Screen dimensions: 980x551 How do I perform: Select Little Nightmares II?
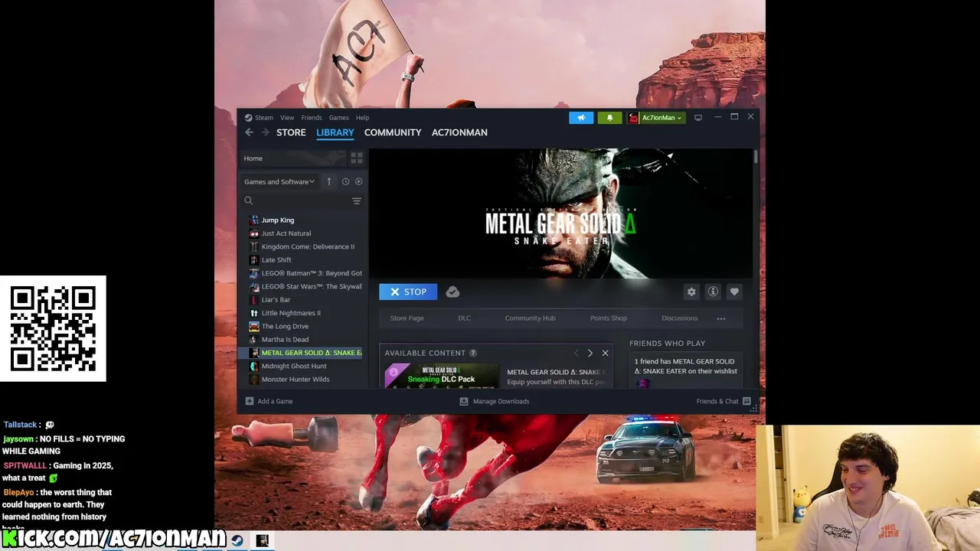(x=291, y=313)
